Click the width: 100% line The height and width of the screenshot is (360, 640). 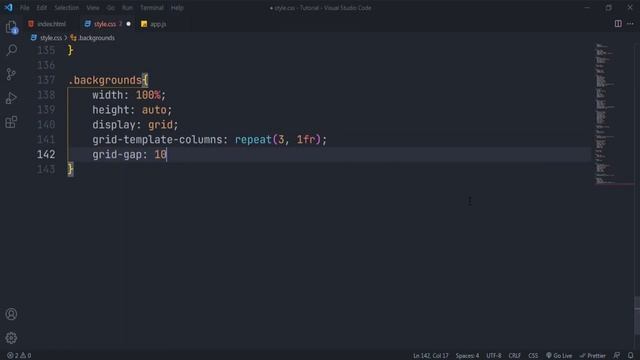click(x=129, y=95)
